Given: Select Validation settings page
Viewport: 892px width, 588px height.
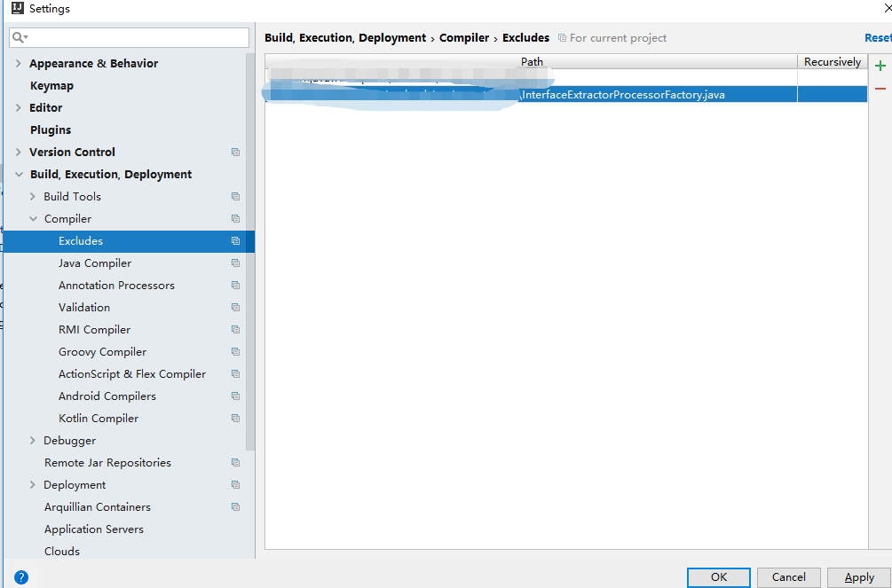Looking at the screenshot, I should (x=84, y=308).
